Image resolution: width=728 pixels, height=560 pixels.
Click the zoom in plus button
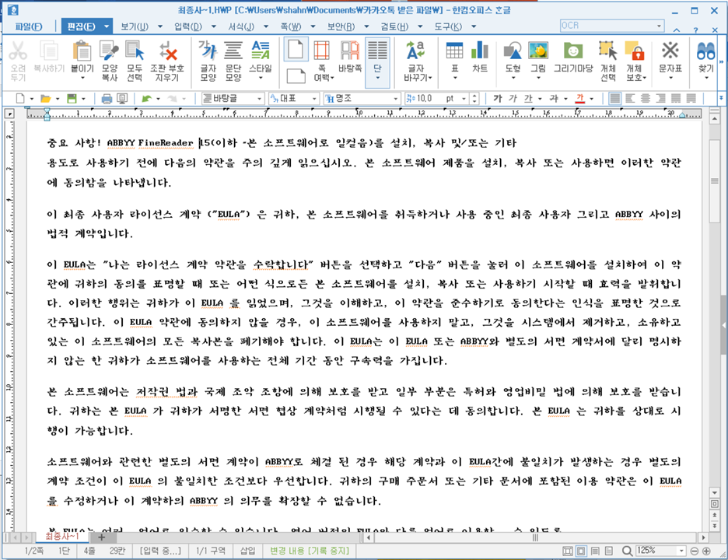[x=707, y=551]
